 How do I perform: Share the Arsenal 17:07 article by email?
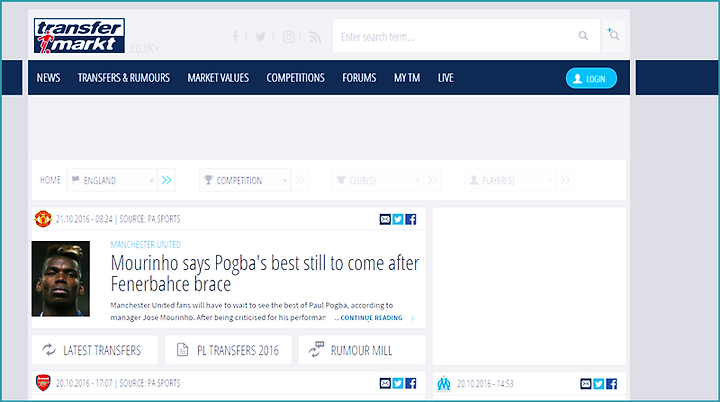(x=385, y=383)
